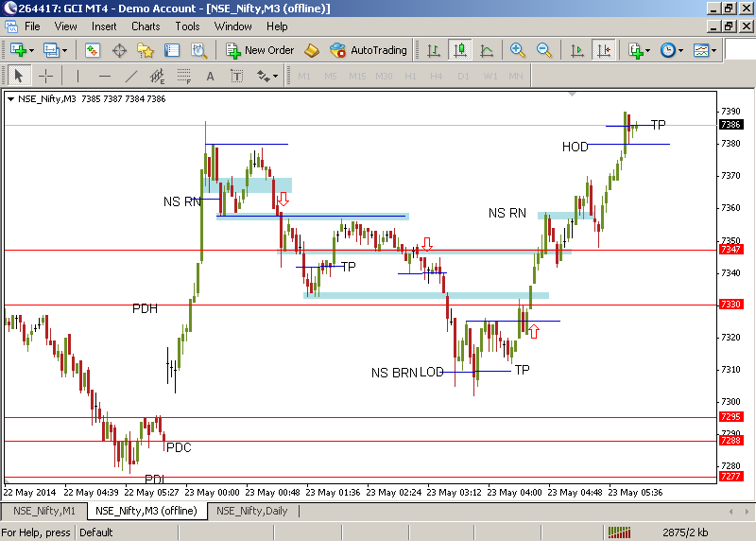Toggle the AutoTrading button
Viewport: 756px width, 541px height.
[369, 50]
